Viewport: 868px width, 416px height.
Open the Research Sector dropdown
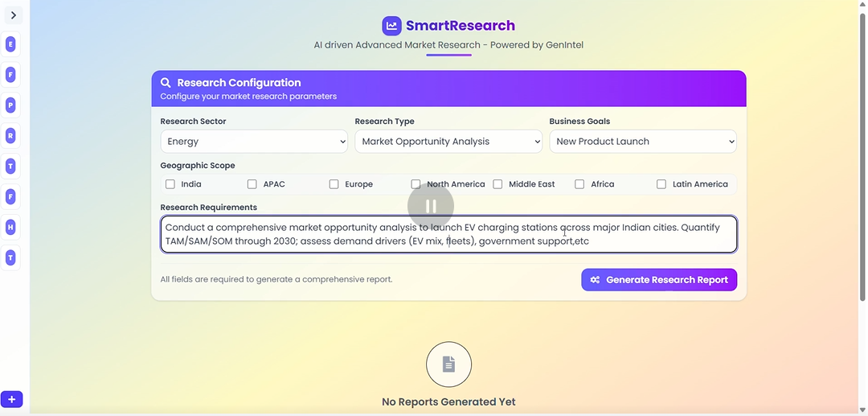(x=254, y=142)
